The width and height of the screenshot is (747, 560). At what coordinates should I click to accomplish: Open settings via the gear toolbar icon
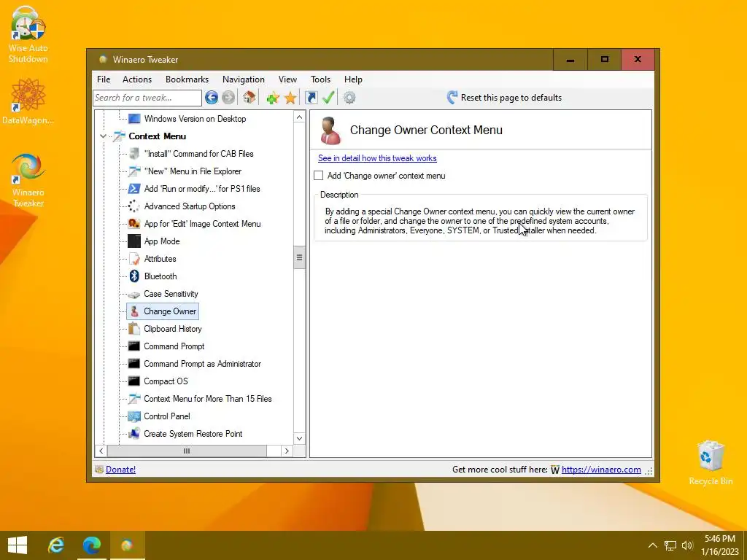[x=349, y=98]
